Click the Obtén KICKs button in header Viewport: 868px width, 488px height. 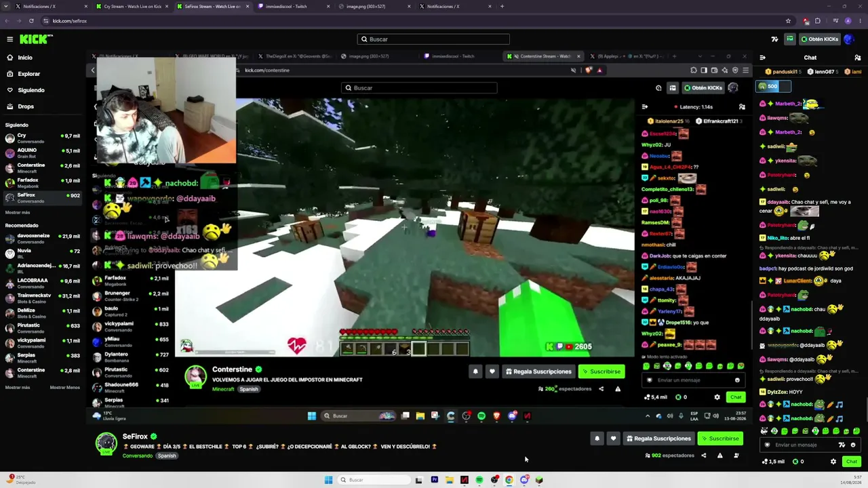click(821, 39)
